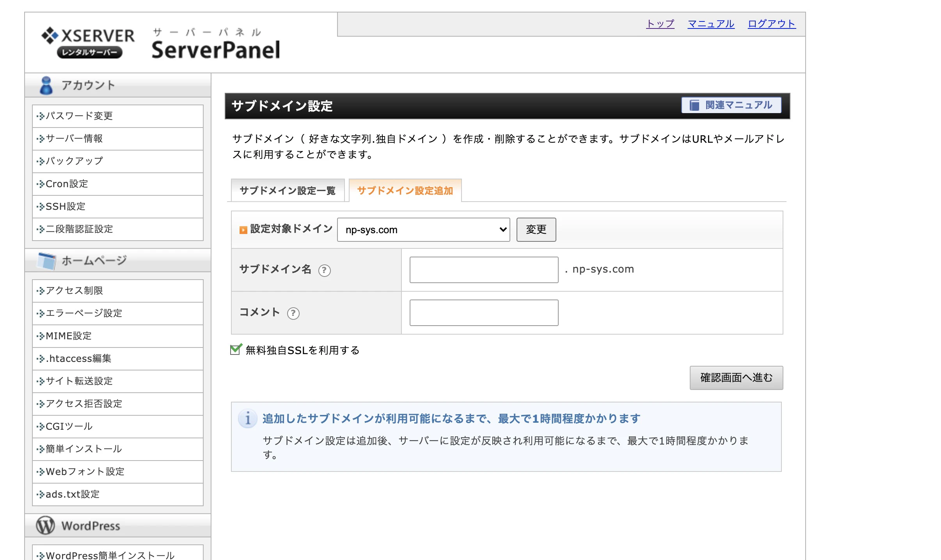Click the 変更 button
The width and height of the screenshot is (941, 560).
click(x=536, y=230)
